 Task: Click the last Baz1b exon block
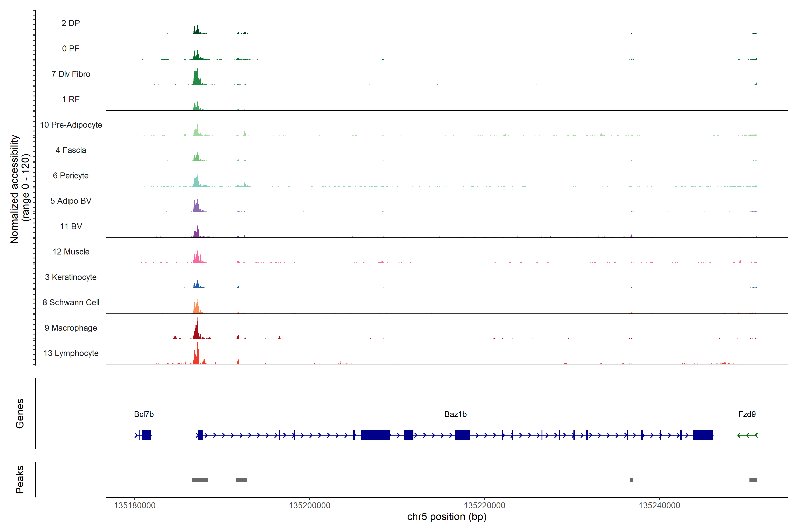[x=703, y=435]
